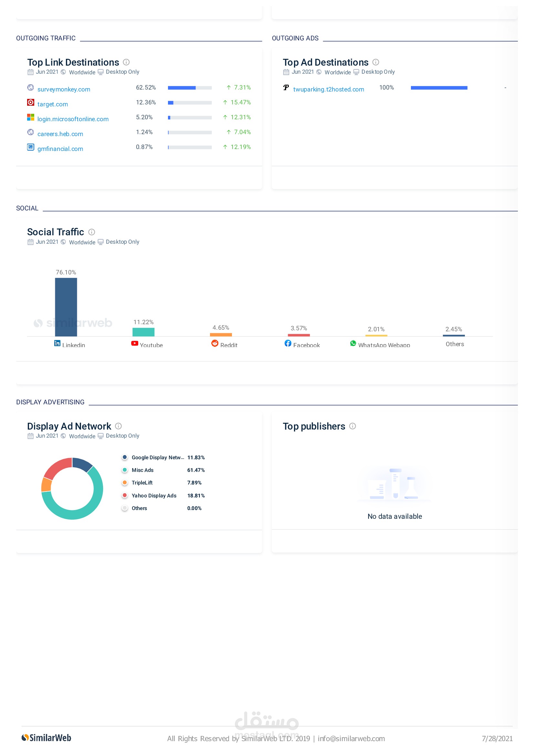This screenshot has width=534, height=756.
Task: Click the calendar icon under Social Traffic
Action: click(x=31, y=242)
